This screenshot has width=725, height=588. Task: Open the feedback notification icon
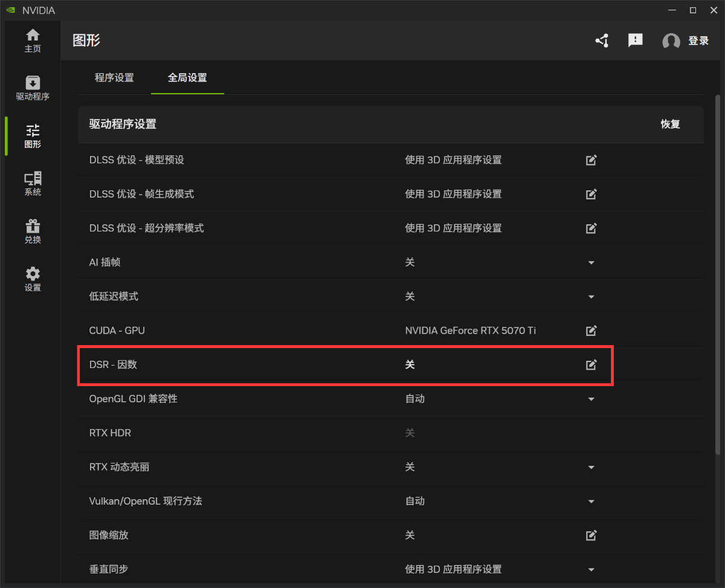tap(635, 40)
